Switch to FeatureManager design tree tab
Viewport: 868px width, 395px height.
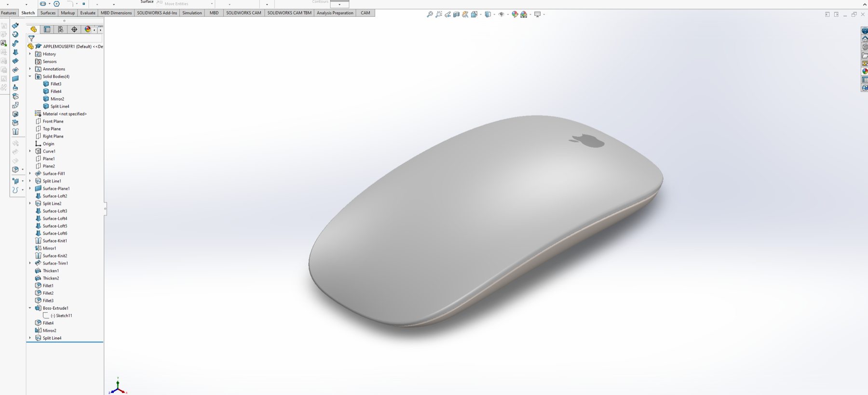tap(34, 29)
